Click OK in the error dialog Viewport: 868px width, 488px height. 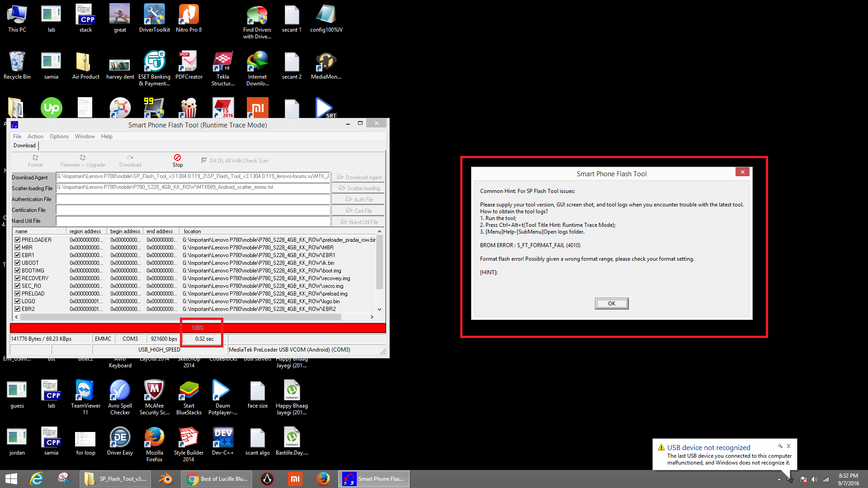coord(612,304)
